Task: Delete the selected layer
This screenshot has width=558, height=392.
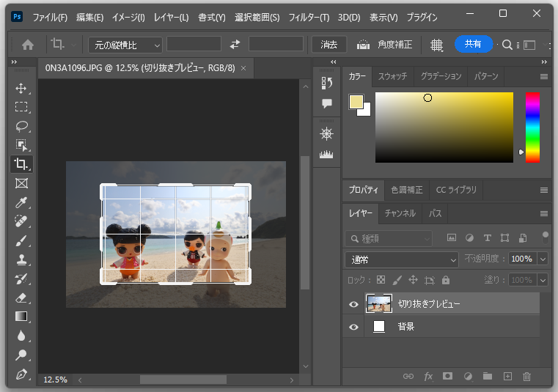Action: [x=526, y=377]
